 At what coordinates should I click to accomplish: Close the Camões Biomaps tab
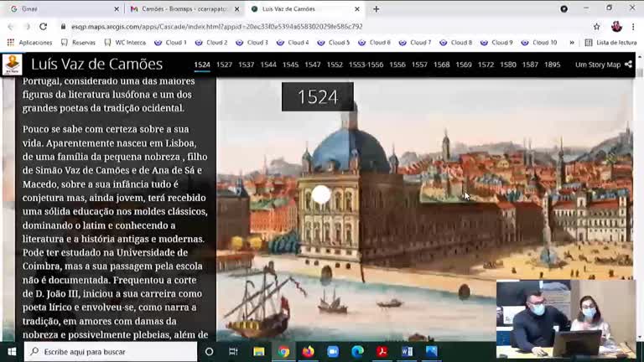[237, 9]
